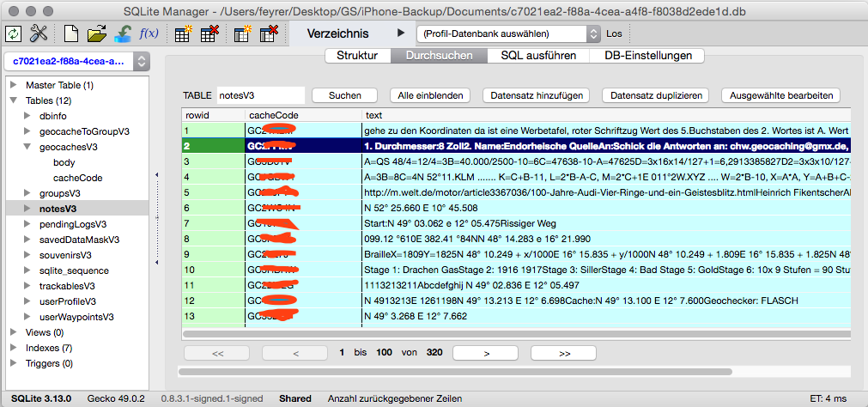Switch to the Struktur tab
The height and width of the screenshot is (407, 868).
[x=357, y=55]
